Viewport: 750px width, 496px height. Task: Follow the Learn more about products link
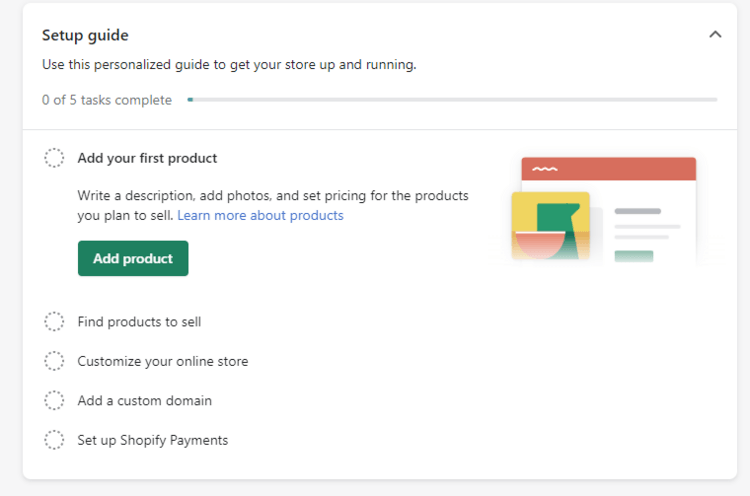(260, 215)
